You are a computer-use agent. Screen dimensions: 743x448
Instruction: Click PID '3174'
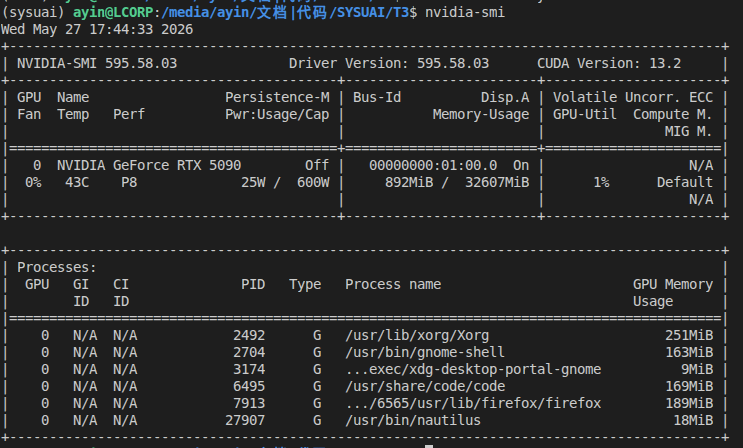[249, 369]
